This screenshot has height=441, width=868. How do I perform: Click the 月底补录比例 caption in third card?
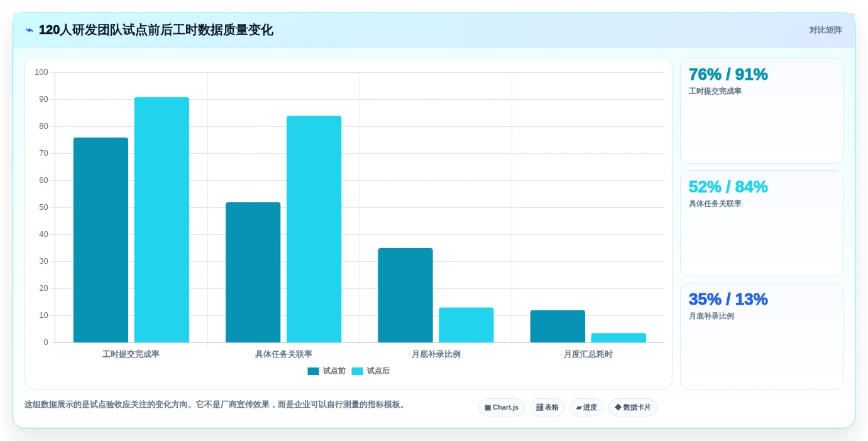pyautogui.click(x=711, y=316)
